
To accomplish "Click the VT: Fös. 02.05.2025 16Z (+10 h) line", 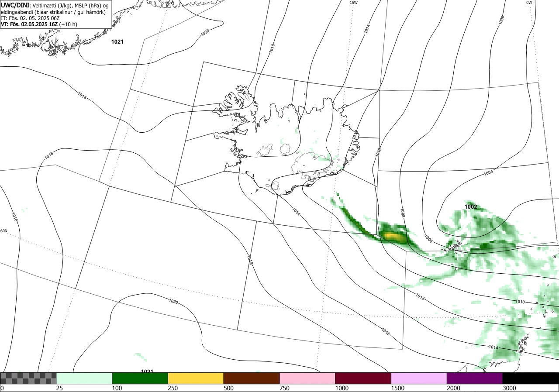I will [40, 24].
